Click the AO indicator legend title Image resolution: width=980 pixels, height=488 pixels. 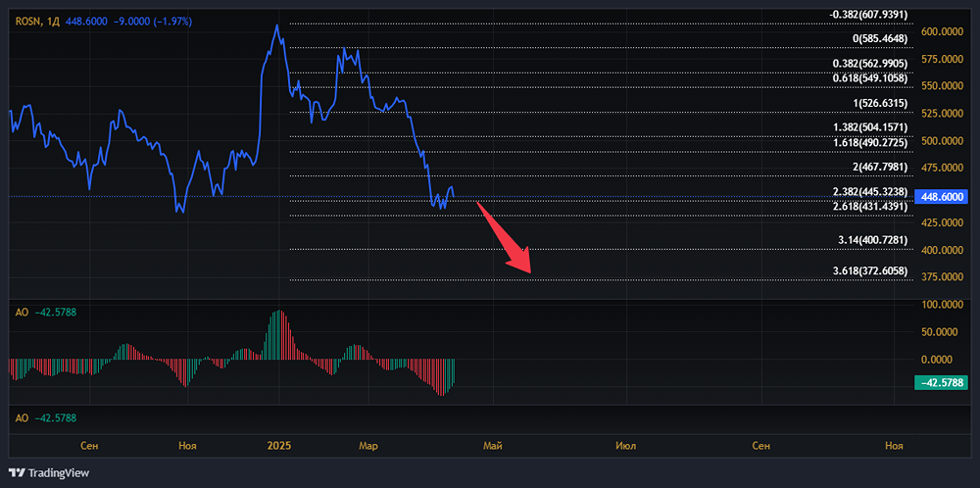tap(21, 313)
